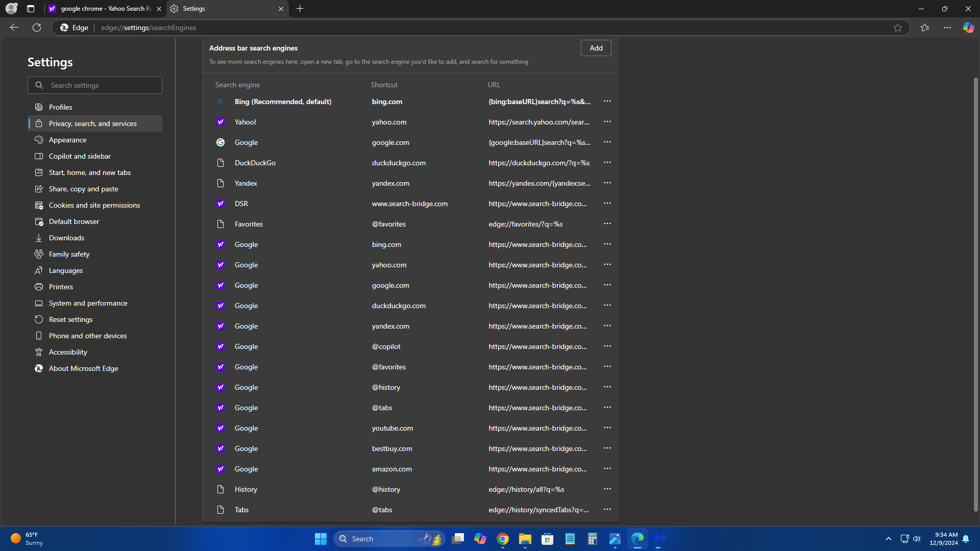Screen dimensions: 980x551
Task: Click the Windows taskbar Search box
Action: [389, 539]
